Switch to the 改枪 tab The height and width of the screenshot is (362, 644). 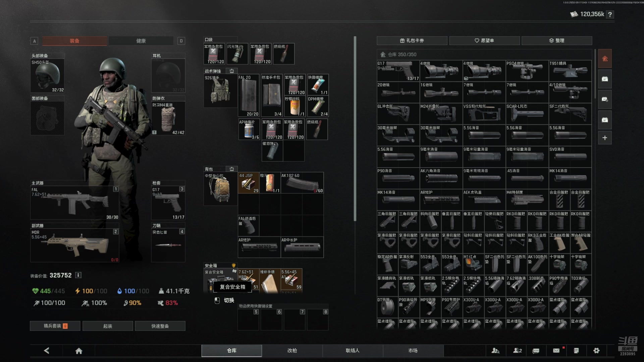click(292, 351)
